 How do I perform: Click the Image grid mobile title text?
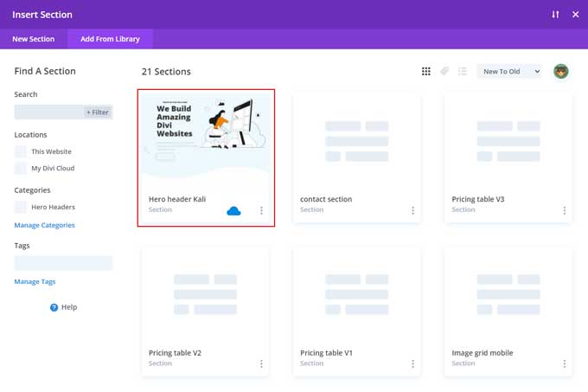point(483,353)
